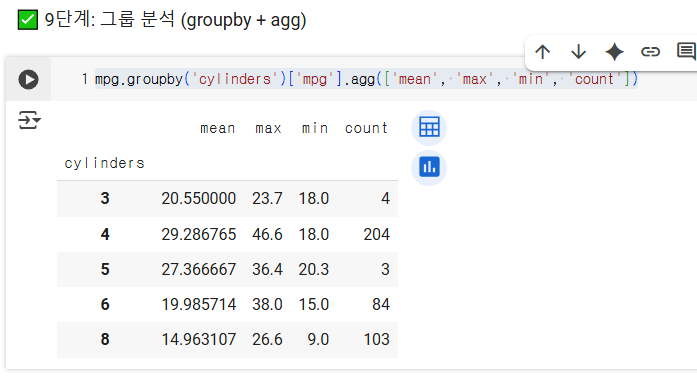Screen dimensions: 697x379
Task: Click max value 26.6
Action: coord(267,339)
